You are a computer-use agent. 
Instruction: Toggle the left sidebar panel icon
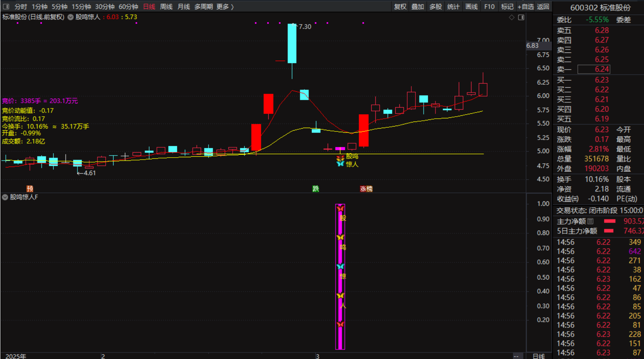tap(6, 7)
